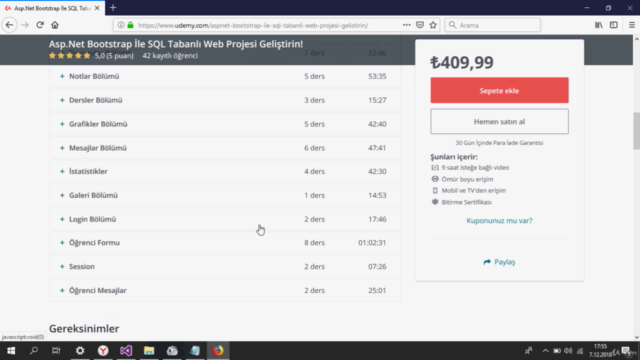Open the Yandex browser taskbar icon

click(103, 351)
